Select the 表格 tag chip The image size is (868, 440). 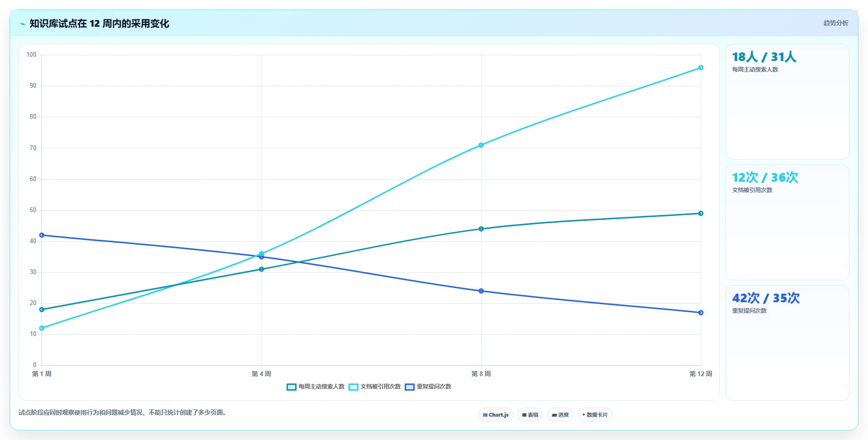[530, 415]
